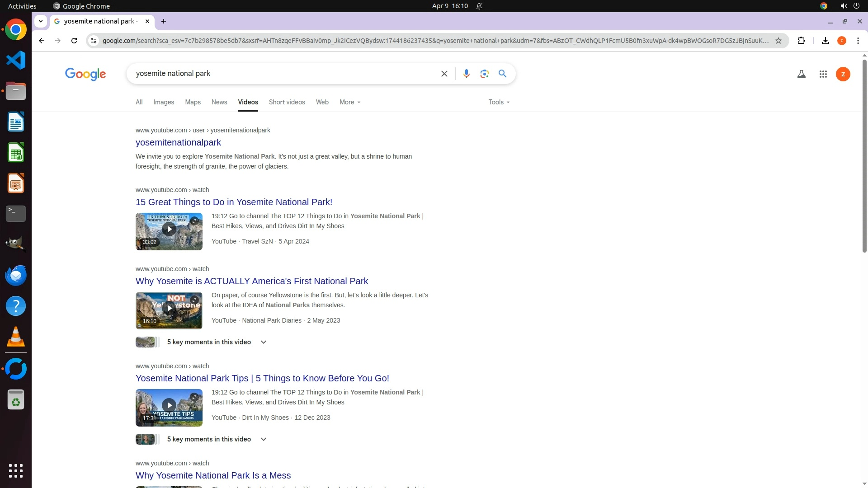
Task: Open the Google apps grid
Action: click(x=823, y=74)
